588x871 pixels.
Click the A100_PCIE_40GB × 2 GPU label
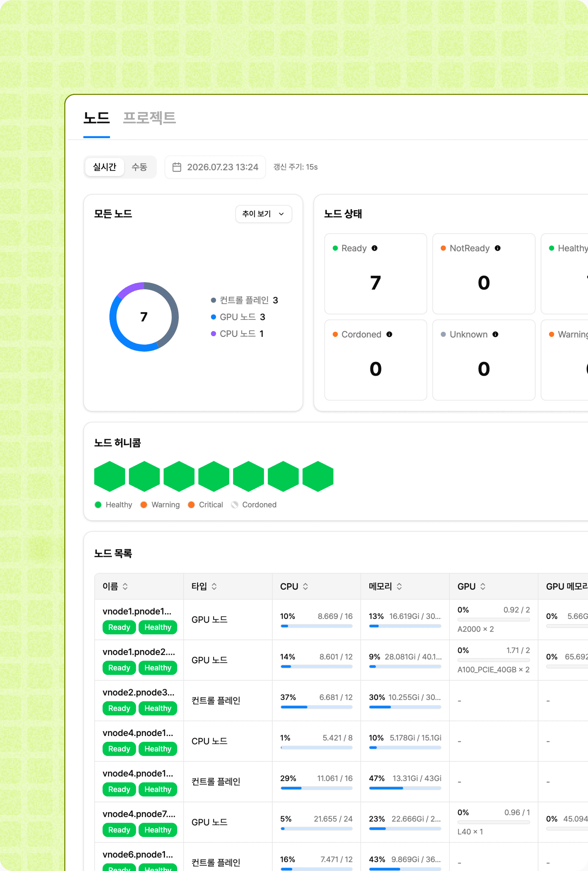(493, 669)
